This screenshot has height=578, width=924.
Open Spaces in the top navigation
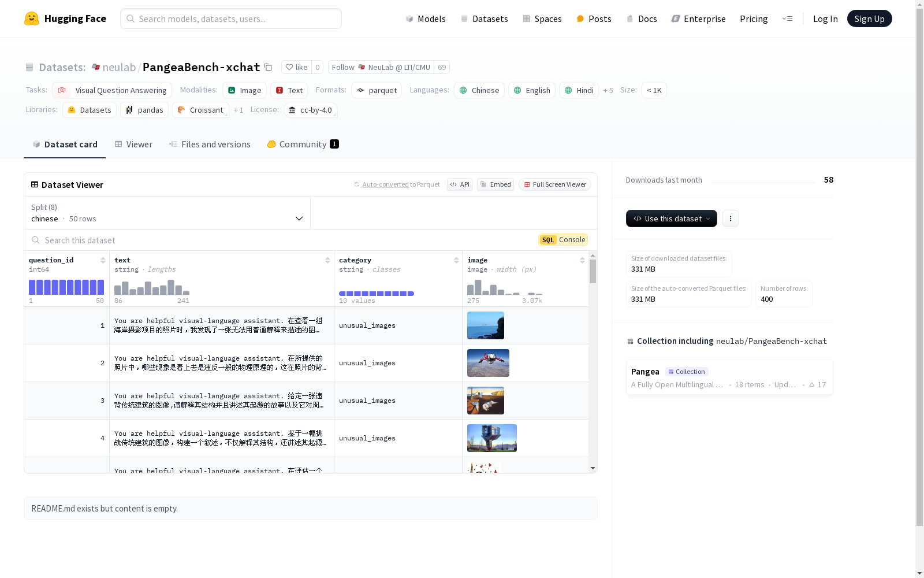point(542,18)
